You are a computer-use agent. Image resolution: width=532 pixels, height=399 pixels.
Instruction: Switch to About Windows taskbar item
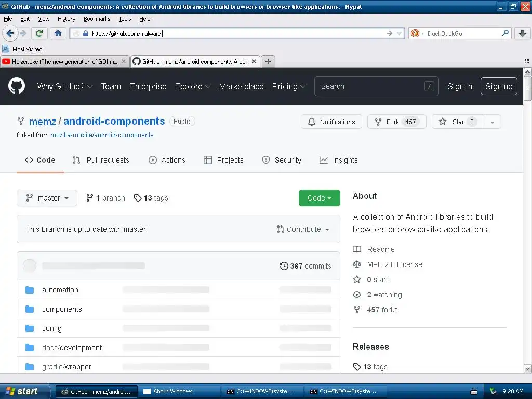coord(179,391)
